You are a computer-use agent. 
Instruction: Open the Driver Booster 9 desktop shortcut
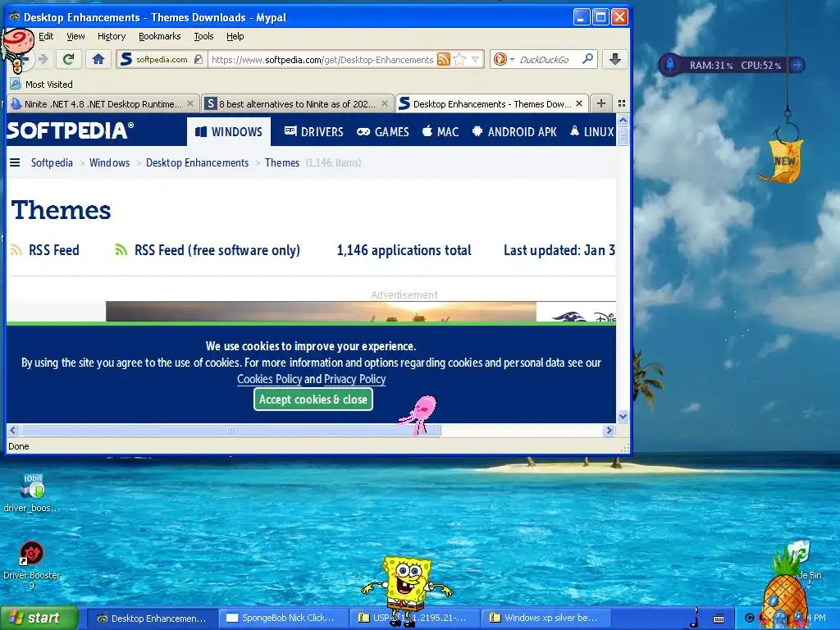point(32,565)
